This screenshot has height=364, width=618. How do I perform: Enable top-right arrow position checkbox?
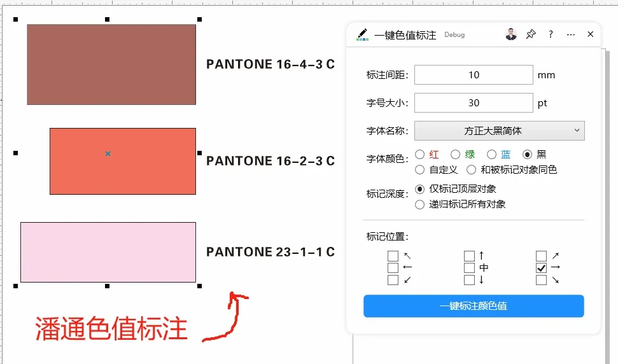[541, 256]
